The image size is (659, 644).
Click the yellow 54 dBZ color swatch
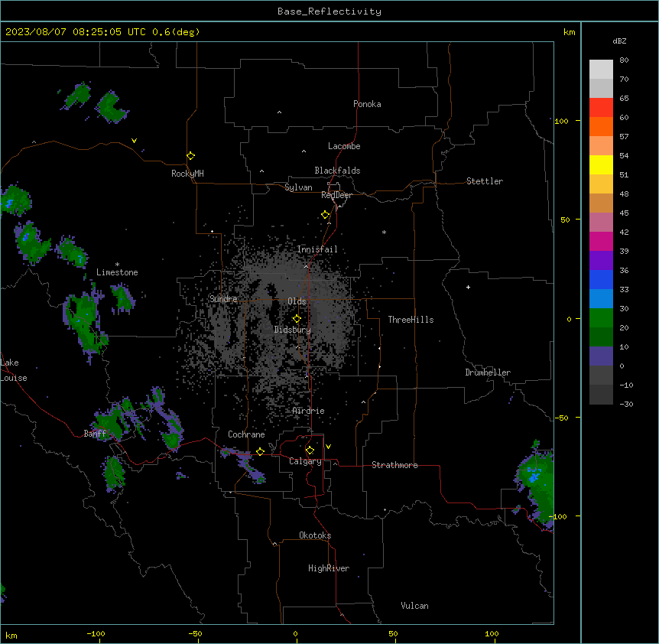point(601,164)
